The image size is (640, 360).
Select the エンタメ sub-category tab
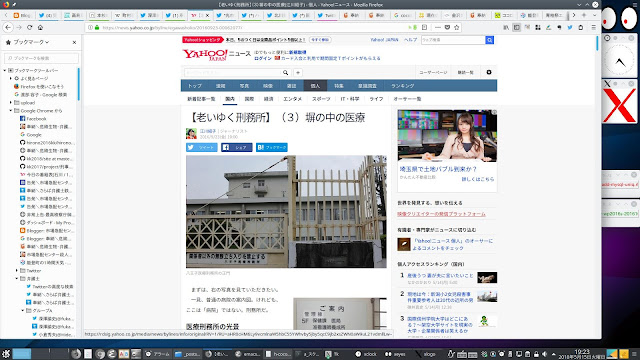(292, 99)
